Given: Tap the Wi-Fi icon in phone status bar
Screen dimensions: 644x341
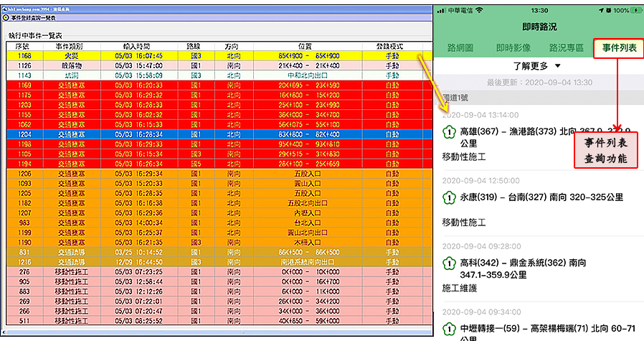Looking at the screenshot, I should pos(479,10).
